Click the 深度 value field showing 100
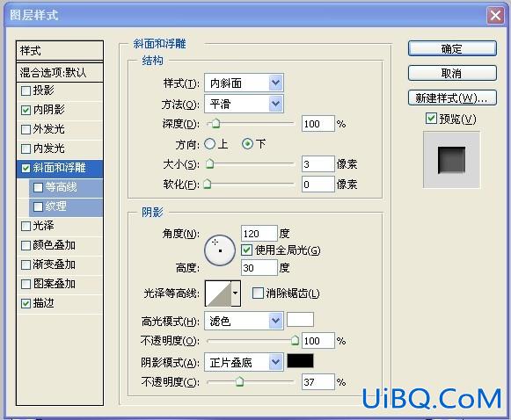 point(318,123)
